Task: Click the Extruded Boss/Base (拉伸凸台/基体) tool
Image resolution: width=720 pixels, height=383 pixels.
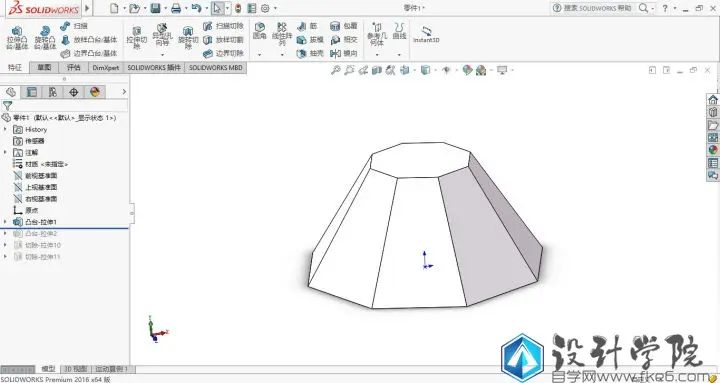Action: click(17, 38)
